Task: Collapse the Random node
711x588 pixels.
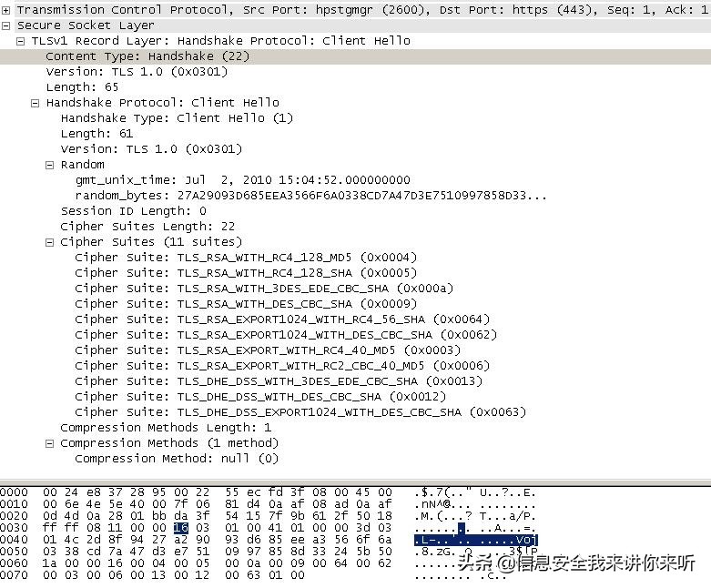Action: coord(49,165)
